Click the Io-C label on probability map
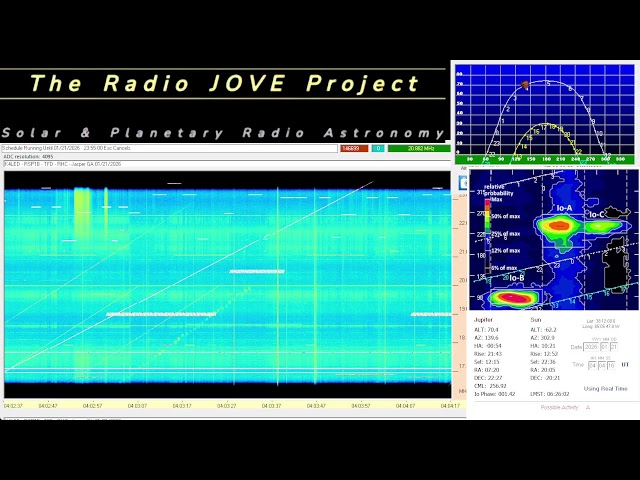This screenshot has width=640, height=480. pos(596,214)
